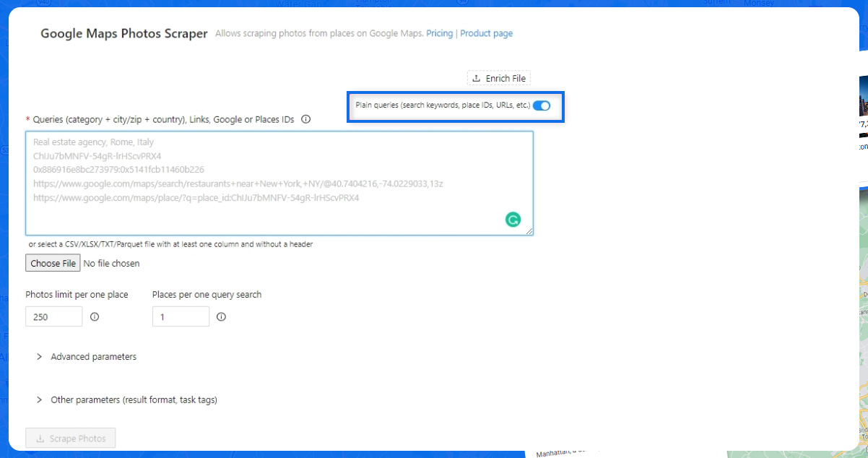868x458 pixels.
Task: Click the upload icon on Scrape Photos button
Action: coord(40,438)
